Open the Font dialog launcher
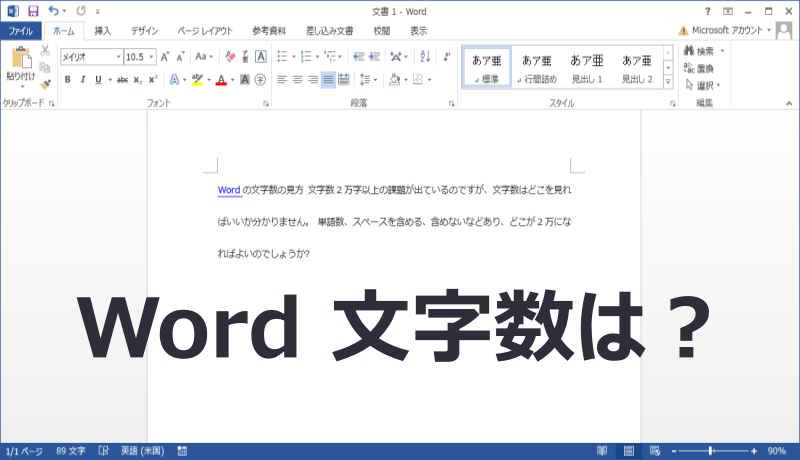Screen dimensions: 800x460 click(266, 104)
